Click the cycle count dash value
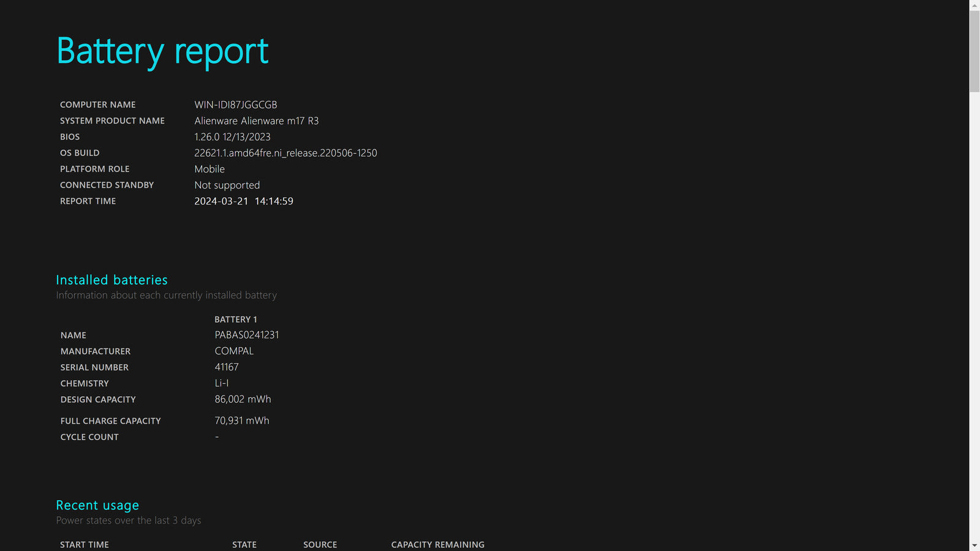980x551 pixels. coord(217,437)
